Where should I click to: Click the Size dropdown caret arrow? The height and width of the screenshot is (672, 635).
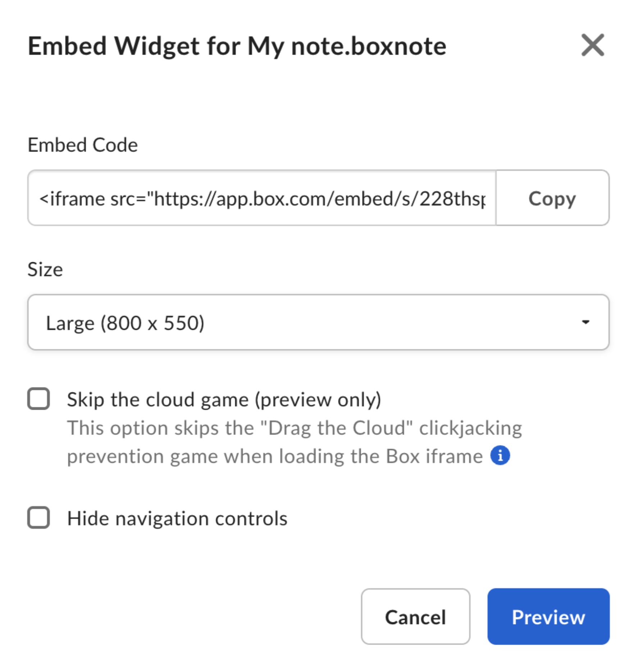click(x=585, y=322)
